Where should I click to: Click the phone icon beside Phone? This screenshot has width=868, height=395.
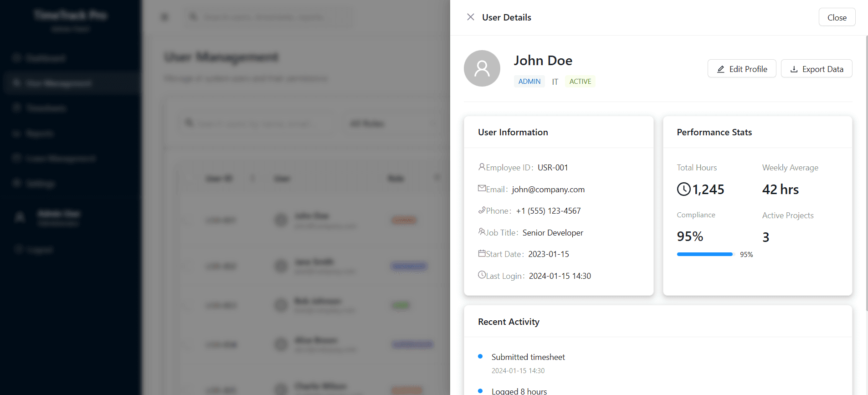pyautogui.click(x=482, y=210)
